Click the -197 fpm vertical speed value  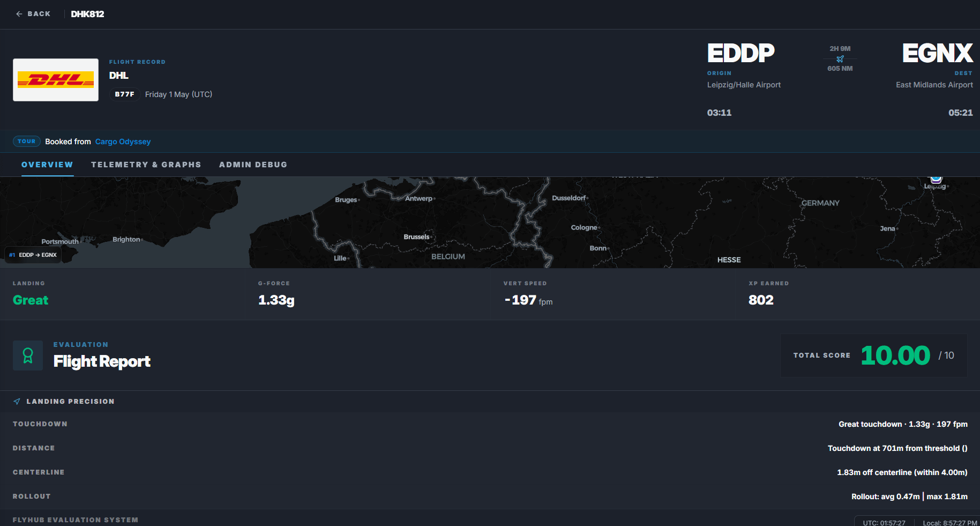click(528, 300)
